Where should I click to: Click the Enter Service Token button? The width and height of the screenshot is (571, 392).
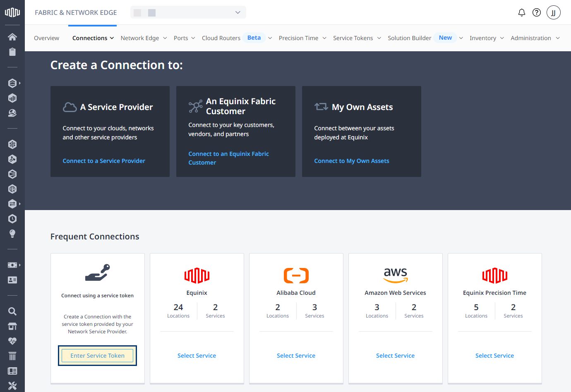(x=98, y=356)
